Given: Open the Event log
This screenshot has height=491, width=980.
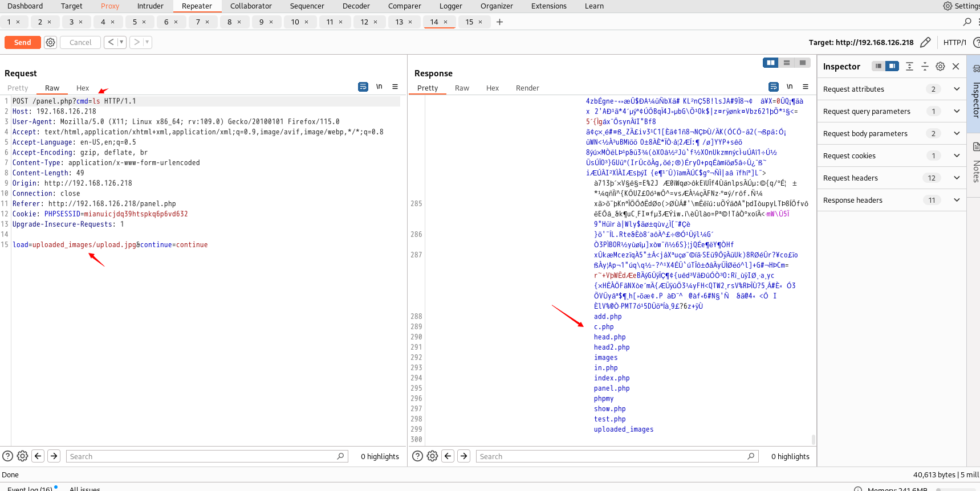Looking at the screenshot, I should tap(30, 488).
